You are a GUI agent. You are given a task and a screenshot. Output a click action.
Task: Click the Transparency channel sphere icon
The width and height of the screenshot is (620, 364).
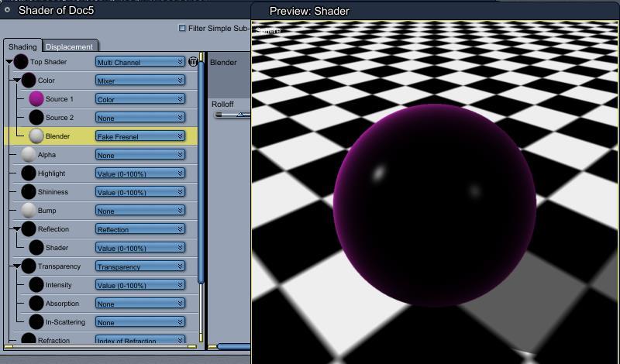point(29,266)
